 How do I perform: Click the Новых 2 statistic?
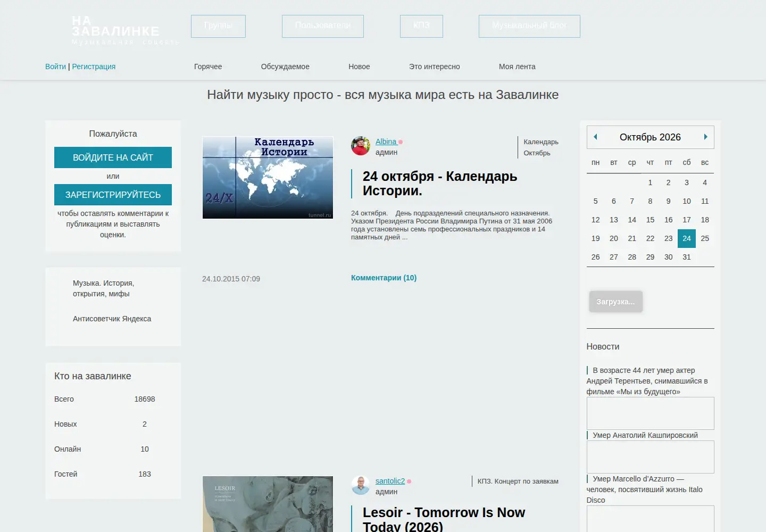coord(105,424)
